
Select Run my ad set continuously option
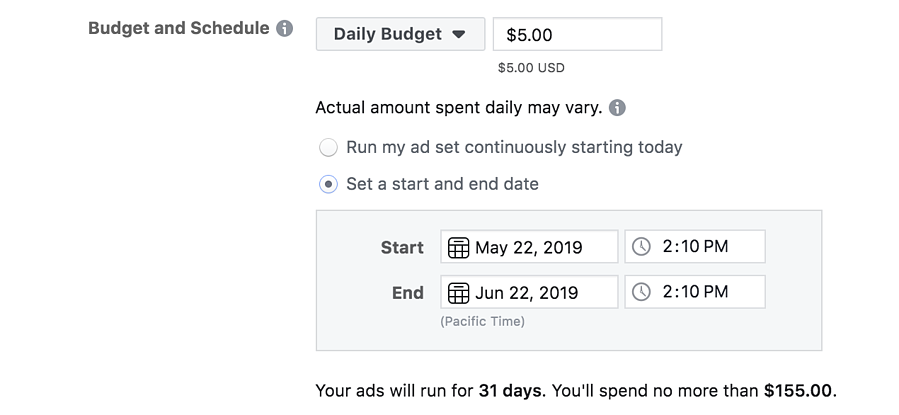328,148
